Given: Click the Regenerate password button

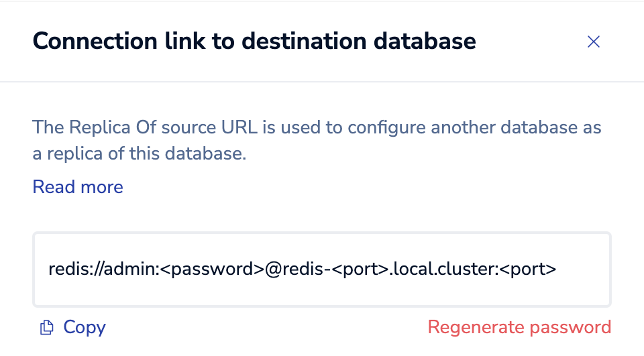Looking at the screenshot, I should pos(519,327).
